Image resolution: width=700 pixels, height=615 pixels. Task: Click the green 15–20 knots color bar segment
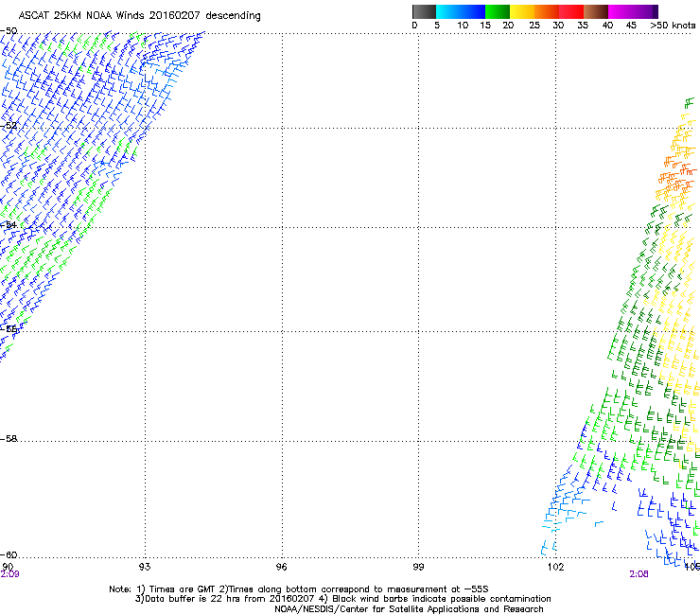[x=498, y=11]
